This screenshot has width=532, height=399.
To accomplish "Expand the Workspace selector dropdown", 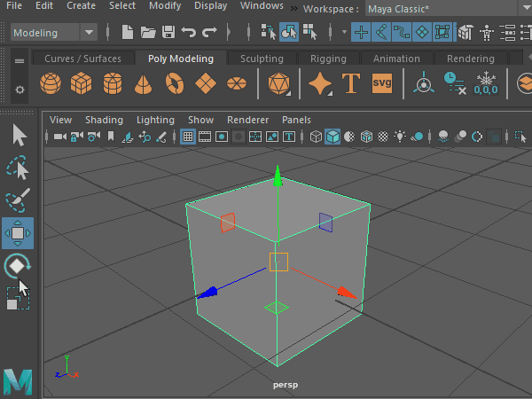I will tap(443, 8).
